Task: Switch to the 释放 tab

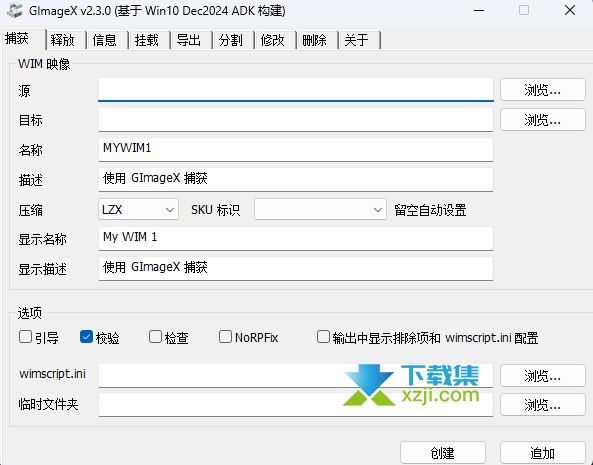Action: click(x=63, y=40)
